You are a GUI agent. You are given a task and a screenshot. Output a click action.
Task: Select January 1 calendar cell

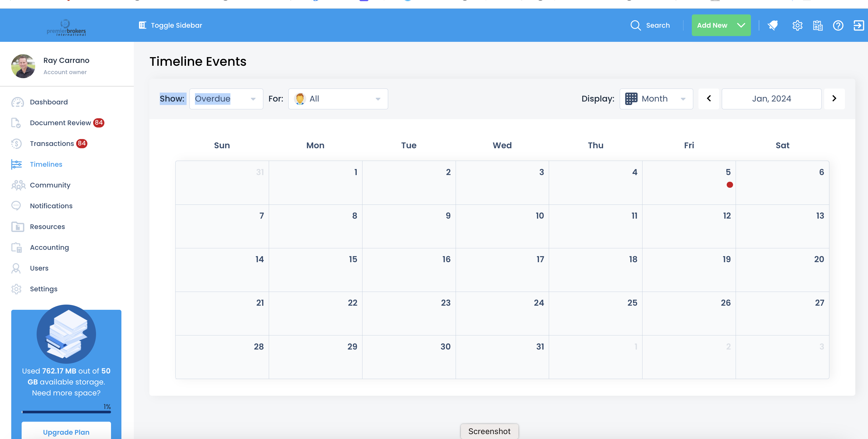[315, 183]
